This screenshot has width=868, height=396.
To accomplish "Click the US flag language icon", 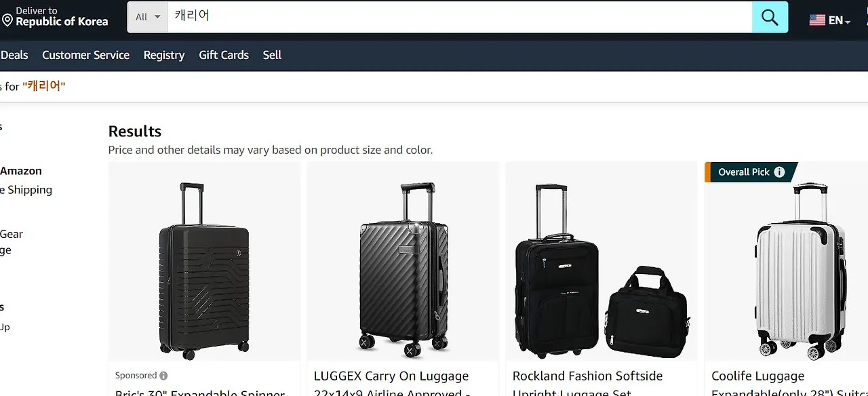I will pyautogui.click(x=817, y=20).
